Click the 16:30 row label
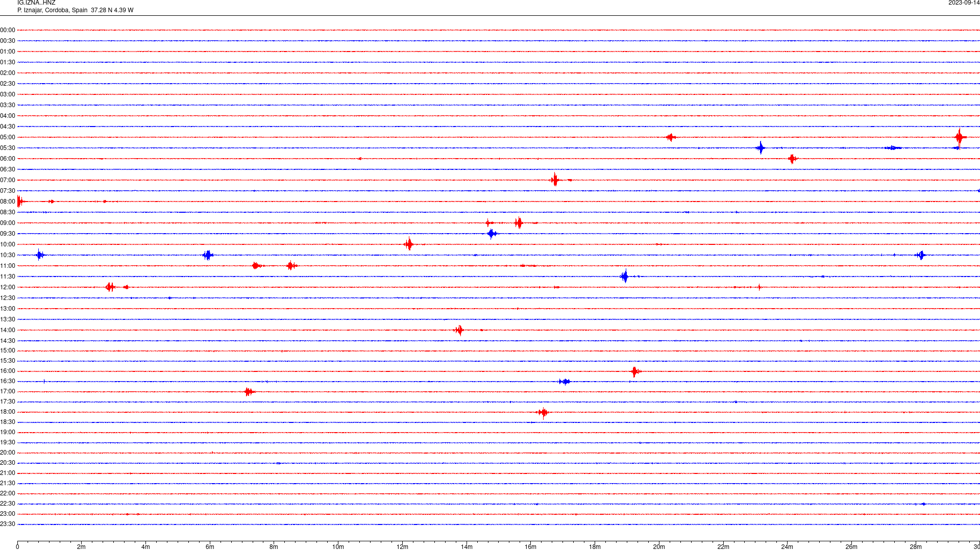The width and height of the screenshot is (980, 551). pyautogui.click(x=8, y=381)
